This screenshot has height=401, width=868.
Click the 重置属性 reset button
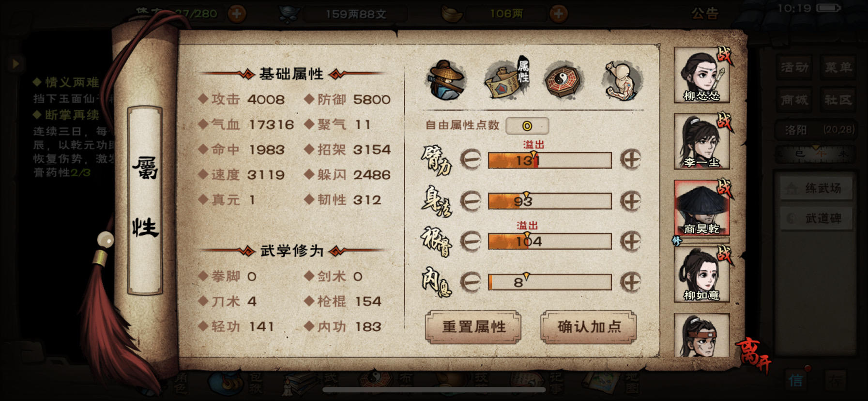point(473,327)
